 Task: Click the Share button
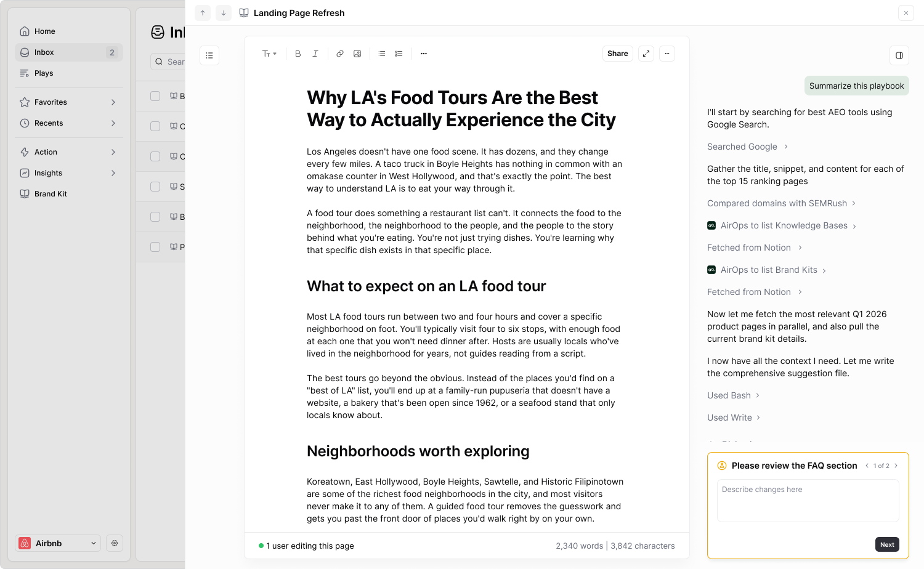[x=617, y=54]
